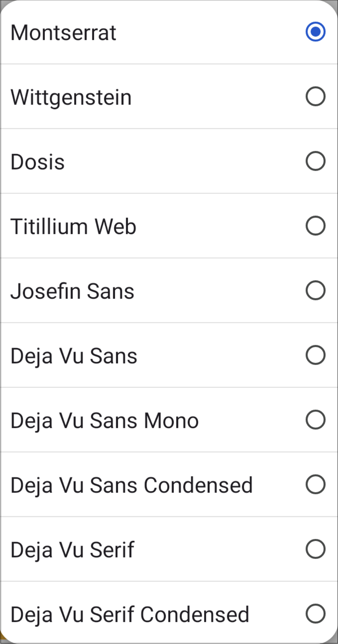Screen dimensions: 338x644
Task: Tap the Dosis font name
Action: pos(37,162)
